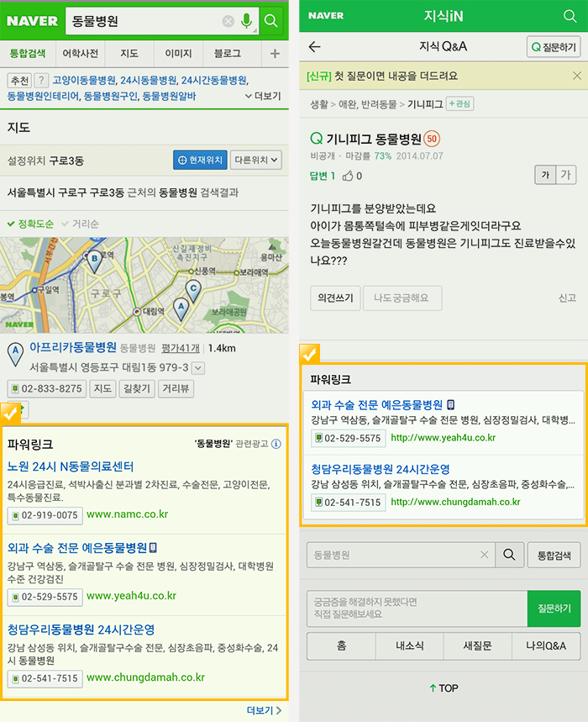Toggle the +관심 interest button for 기니피그
Viewport: 588px width, 722px height.
tap(459, 104)
